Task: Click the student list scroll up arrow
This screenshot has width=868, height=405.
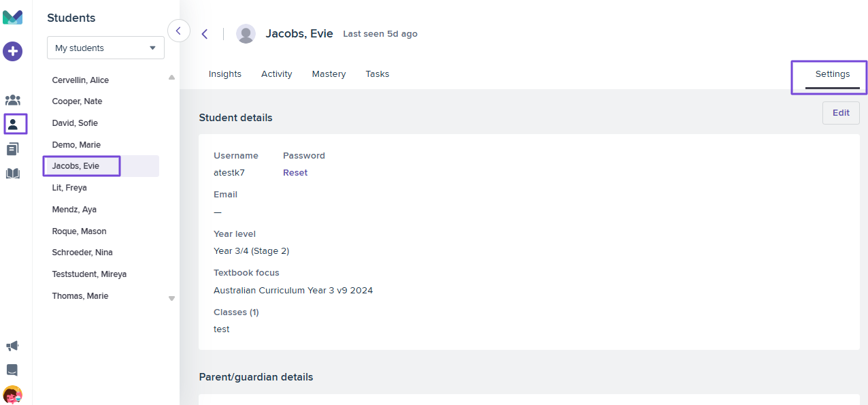Action: [171, 78]
